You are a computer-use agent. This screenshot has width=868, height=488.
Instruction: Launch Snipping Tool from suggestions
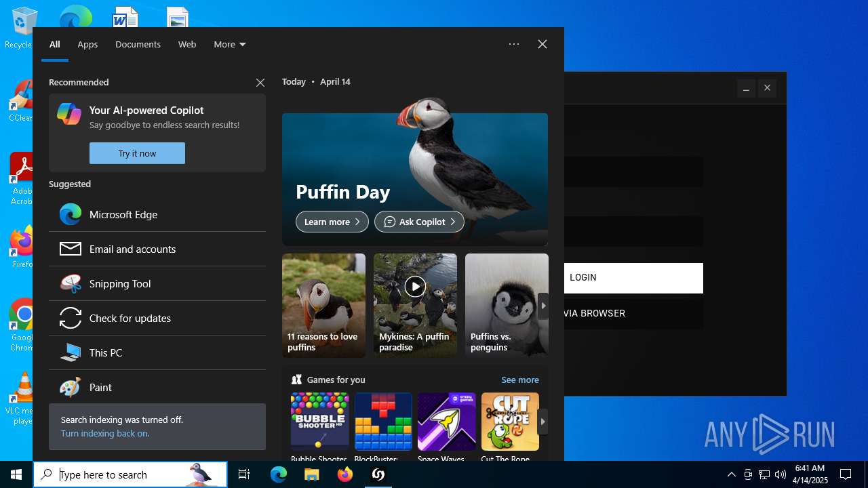(157, 283)
